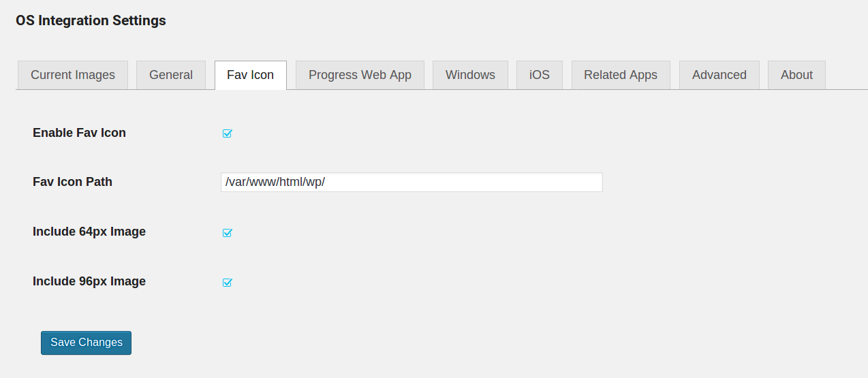Screen dimensions: 868x378
Task: Open the Related Apps tab
Action: pos(621,75)
